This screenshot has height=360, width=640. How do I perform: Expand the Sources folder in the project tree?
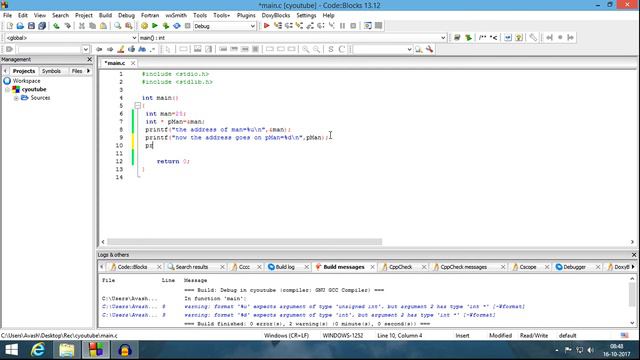coord(16,98)
